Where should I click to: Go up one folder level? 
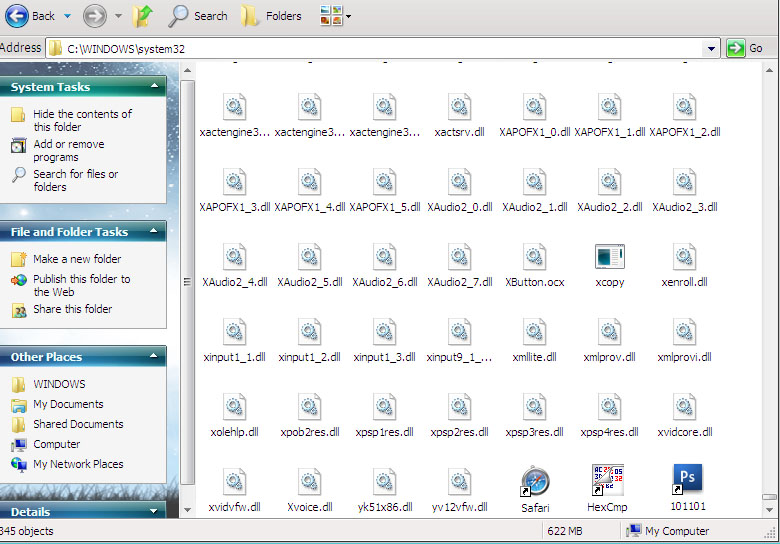coord(143,16)
